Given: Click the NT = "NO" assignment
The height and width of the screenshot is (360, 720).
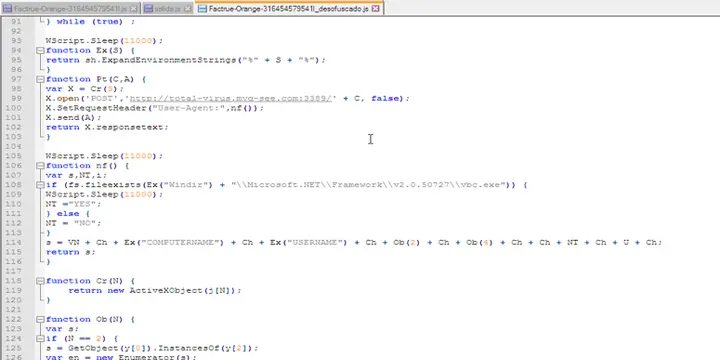Looking at the screenshot, I should click(73, 223).
